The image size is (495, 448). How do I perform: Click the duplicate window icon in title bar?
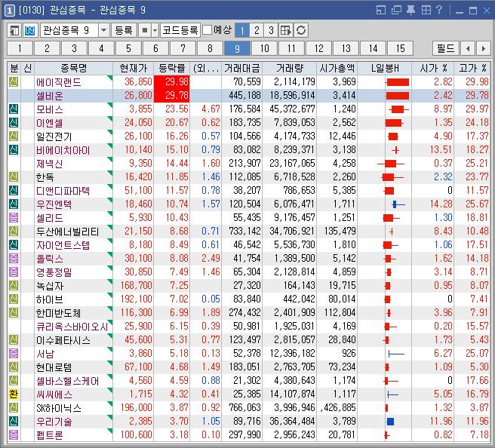coord(396,10)
